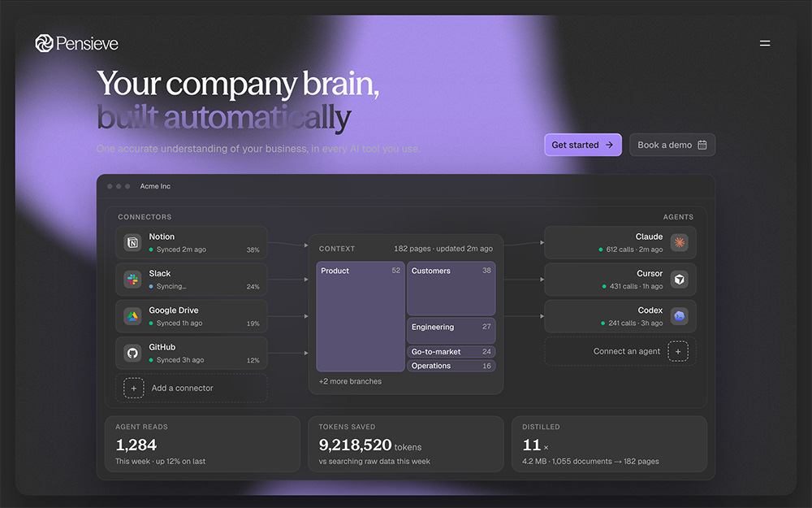Open the Go-to-market context branch
The width and height of the screenshot is (812, 508).
click(451, 351)
